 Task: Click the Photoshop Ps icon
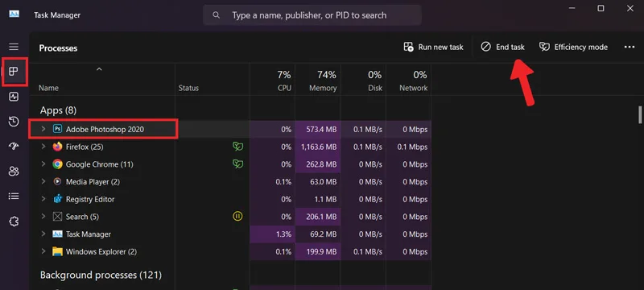tap(57, 129)
